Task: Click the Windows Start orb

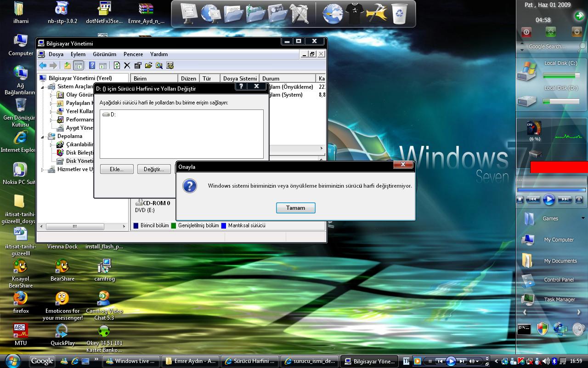Action: pos(14,361)
